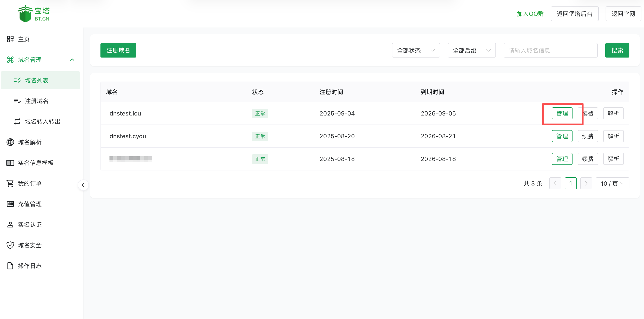Click the 实名认证 person icon
This screenshot has width=644, height=319.
(x=10, y=225)
